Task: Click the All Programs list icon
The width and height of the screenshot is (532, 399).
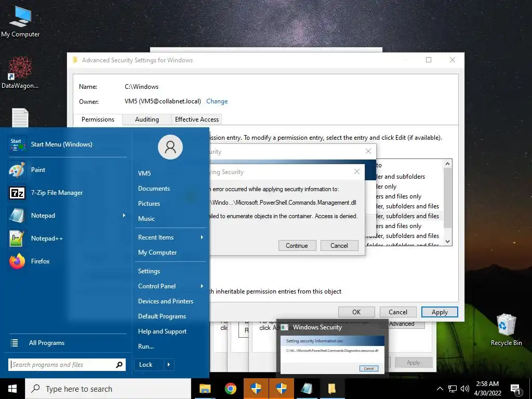Action: [x=14, y=343]
